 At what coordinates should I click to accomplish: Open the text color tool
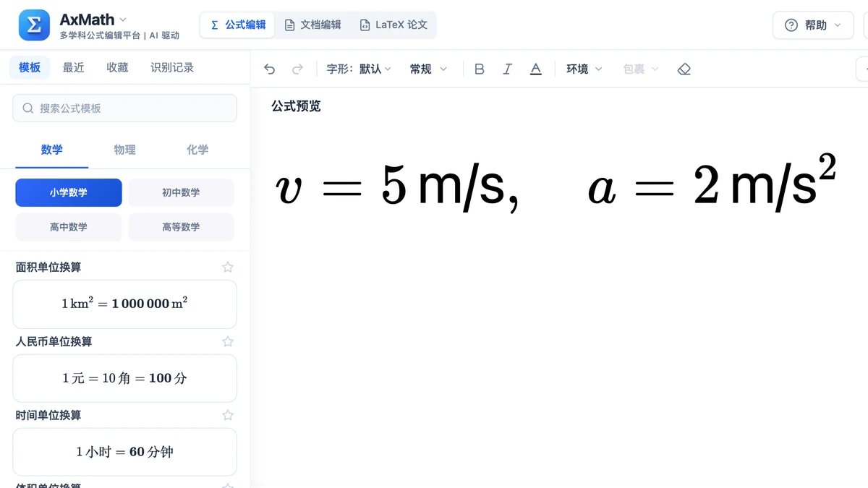535,69
